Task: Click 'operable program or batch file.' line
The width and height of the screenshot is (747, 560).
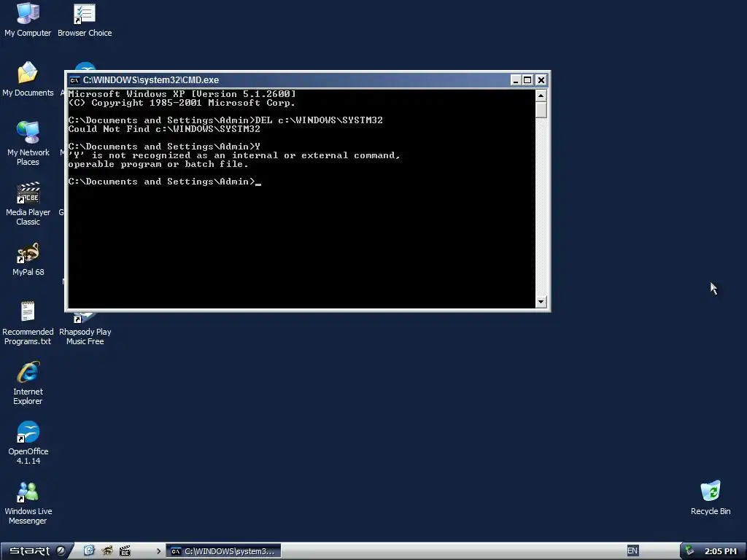Action: click(x=158, y=164)
